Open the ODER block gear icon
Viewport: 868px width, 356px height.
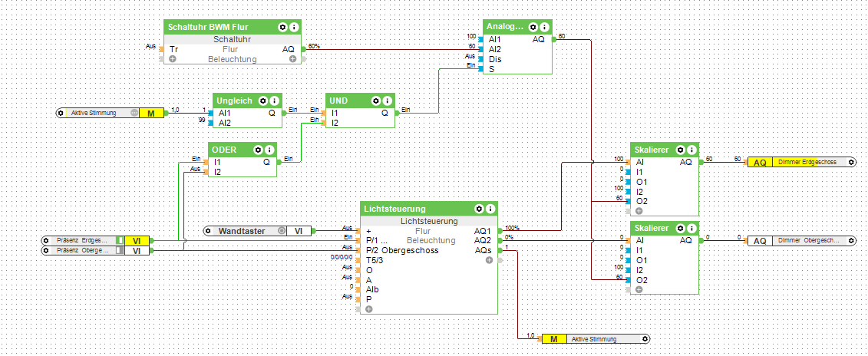click(x=258, y=150)
